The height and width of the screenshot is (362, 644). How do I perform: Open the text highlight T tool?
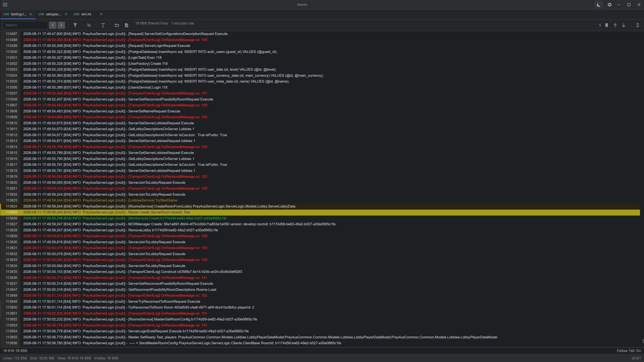(x=103, y=25)
